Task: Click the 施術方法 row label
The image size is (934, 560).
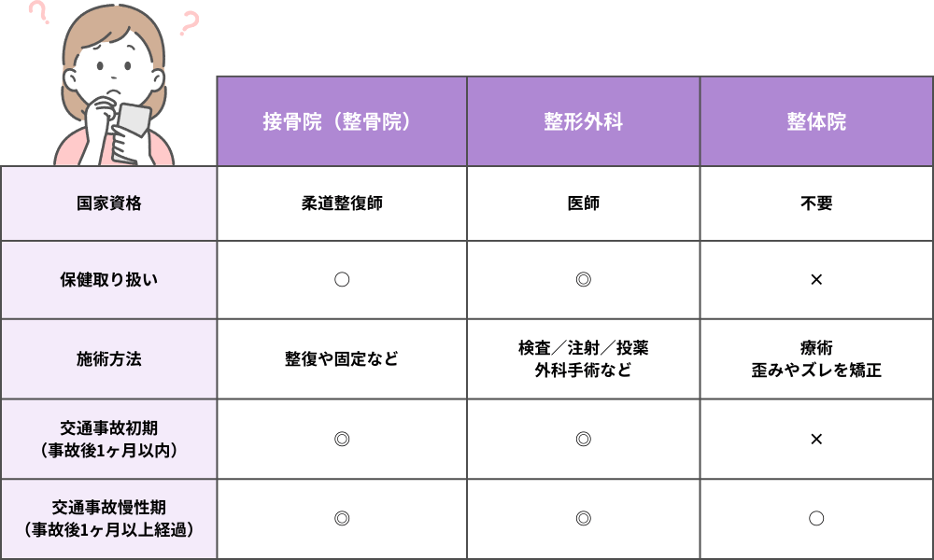Action: [x=109, y=358]
